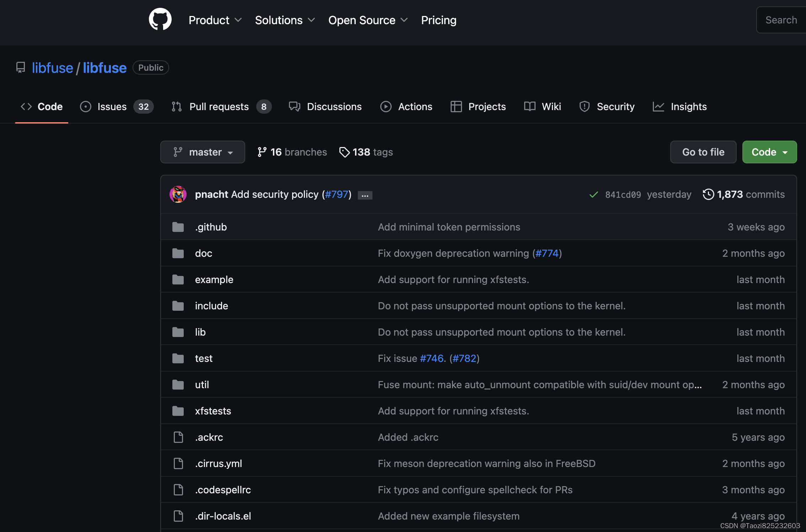Viewport: 806px width, 532px height.
Task: Open the Insights tab
Action: click(679, 107)
